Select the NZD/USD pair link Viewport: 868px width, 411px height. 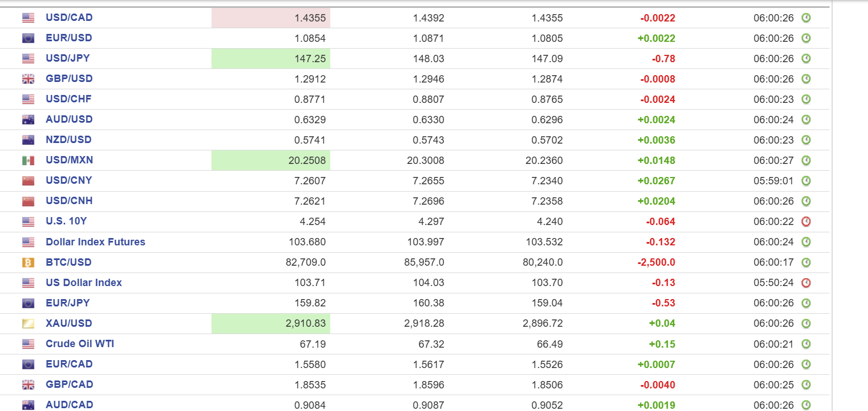click(68, 140)
